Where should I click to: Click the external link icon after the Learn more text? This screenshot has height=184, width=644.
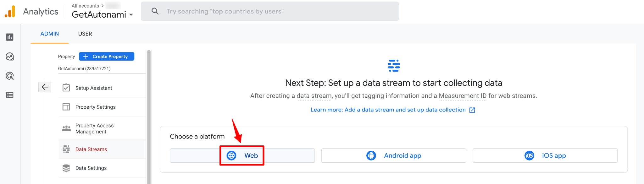tap(472, 110)
